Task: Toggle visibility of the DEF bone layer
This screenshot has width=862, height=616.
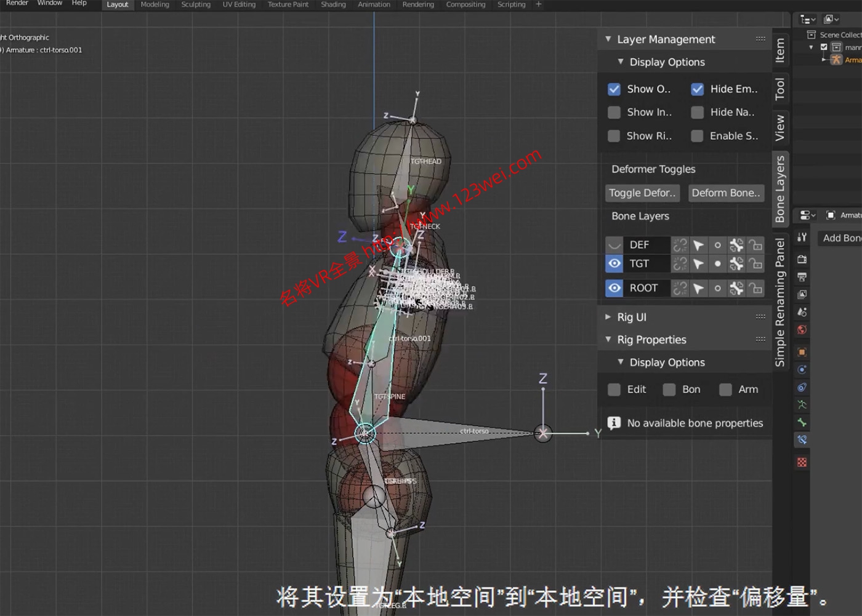Action: [x=614, y=244]
